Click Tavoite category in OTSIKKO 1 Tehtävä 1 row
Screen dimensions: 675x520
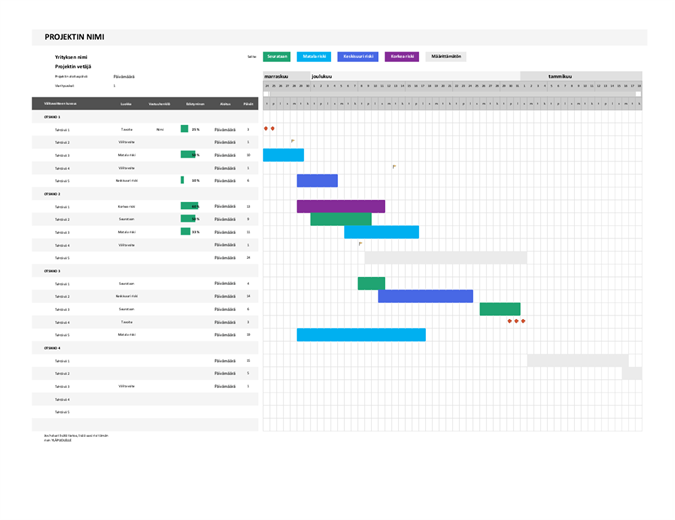127,129
